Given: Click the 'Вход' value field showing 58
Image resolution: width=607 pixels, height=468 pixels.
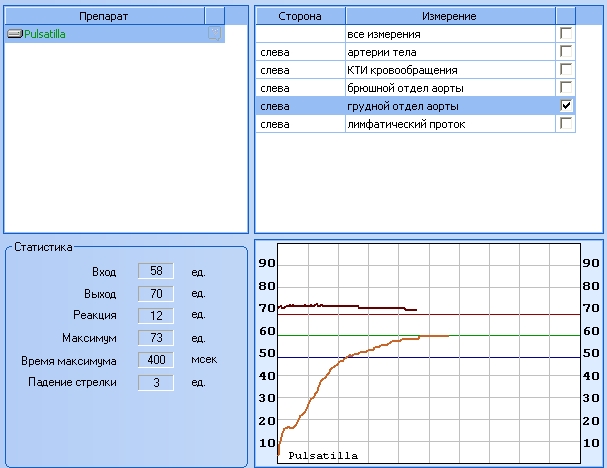Looking at the screenshot, I should point(156,271).
